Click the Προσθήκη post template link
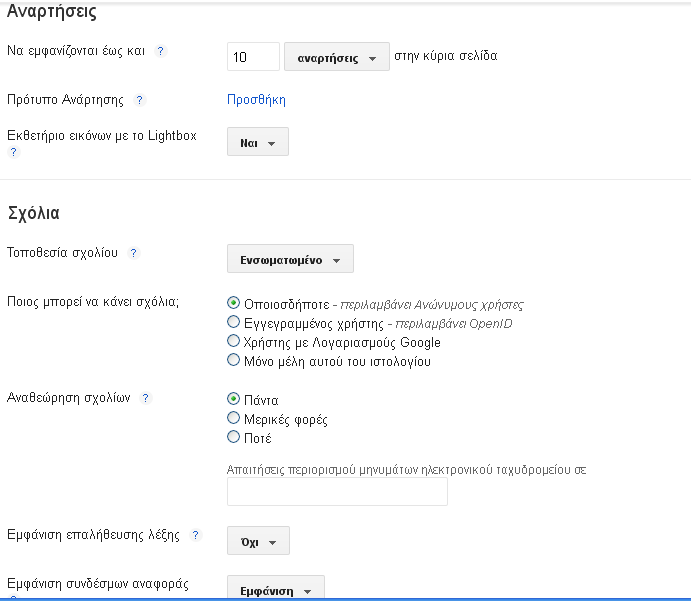691x601 pixels. [256, 100]
